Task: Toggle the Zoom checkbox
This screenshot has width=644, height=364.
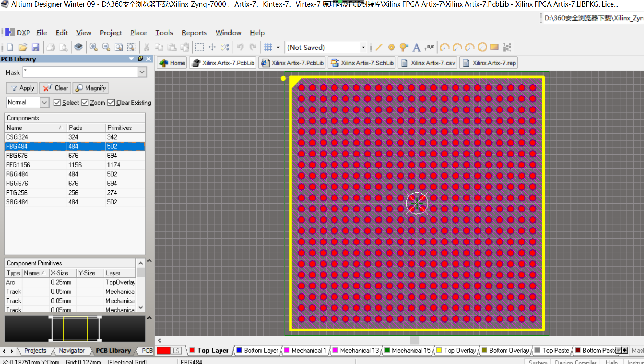Action: [x=85, y=103]
